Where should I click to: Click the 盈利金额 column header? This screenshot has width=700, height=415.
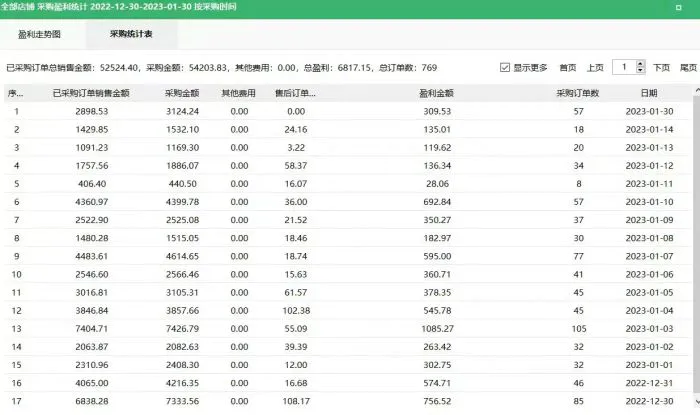[438, 93]
